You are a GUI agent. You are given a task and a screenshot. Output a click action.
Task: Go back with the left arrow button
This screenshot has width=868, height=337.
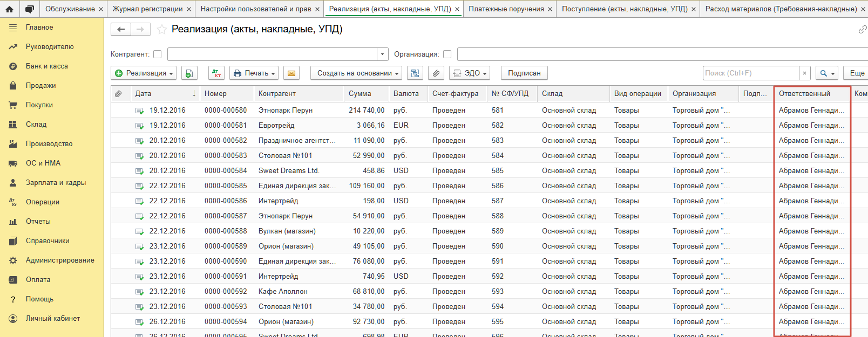[121, 30]
